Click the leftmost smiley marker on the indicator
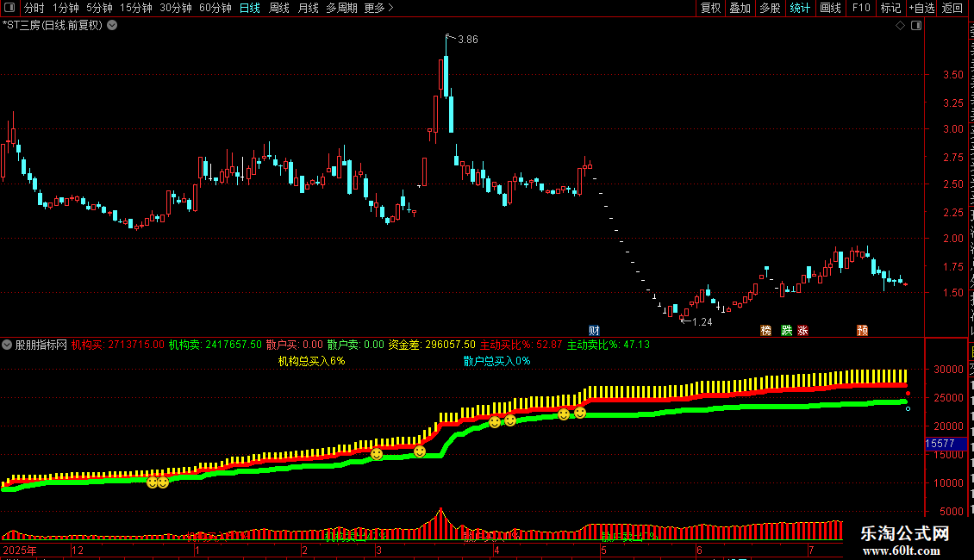974x560 pixels. (x=153, y=482)
